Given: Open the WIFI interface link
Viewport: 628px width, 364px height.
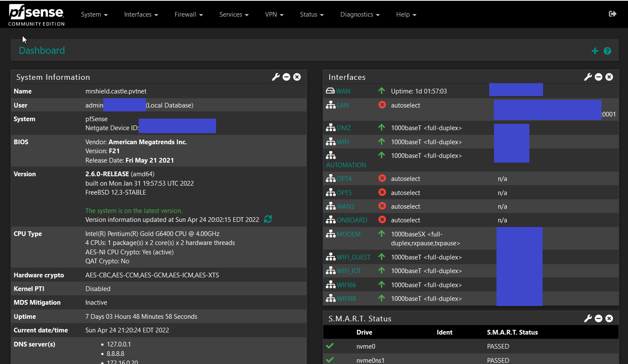Looking at the screenshot, I should click(343, 142).
